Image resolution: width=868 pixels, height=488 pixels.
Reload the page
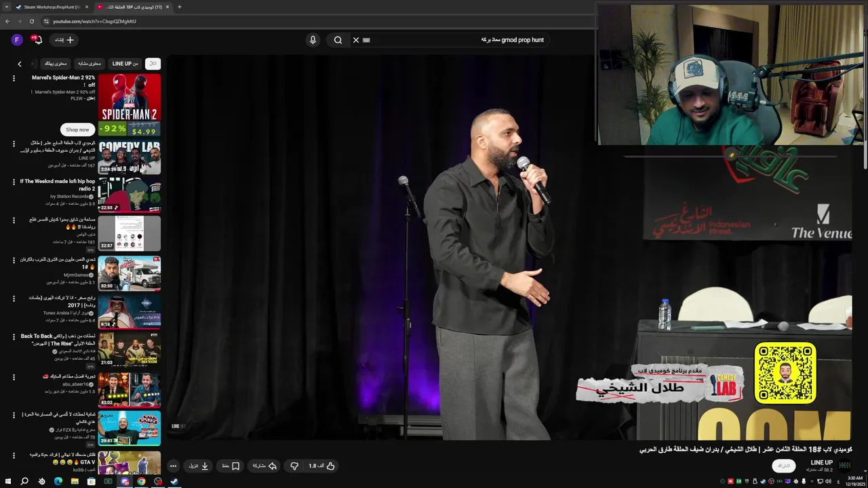tap(32, 21)
